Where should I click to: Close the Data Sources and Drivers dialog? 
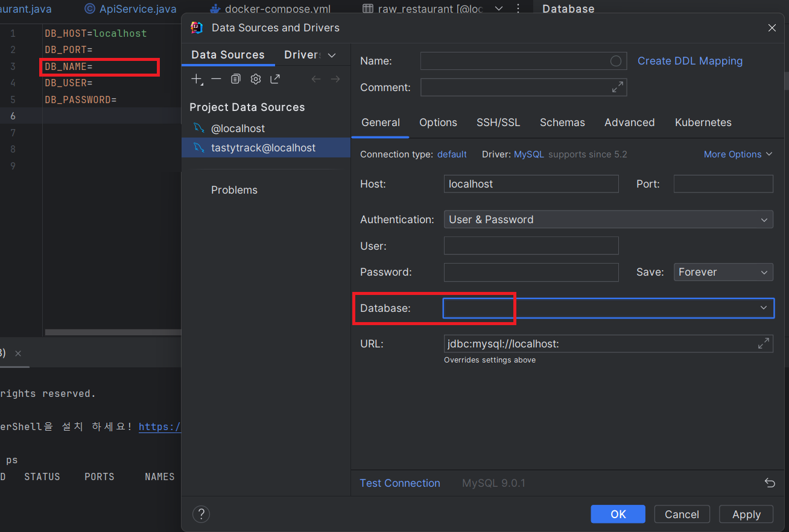pos(772,28)
